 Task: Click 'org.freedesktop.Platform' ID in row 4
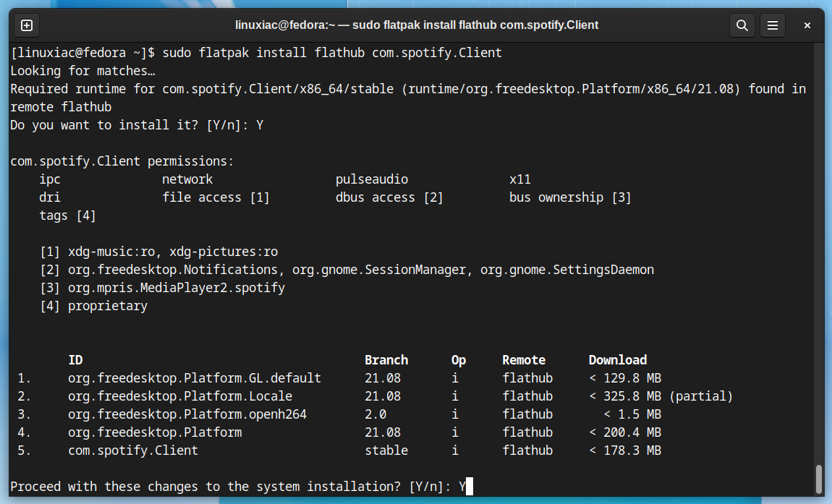click(x=155, y=432)
